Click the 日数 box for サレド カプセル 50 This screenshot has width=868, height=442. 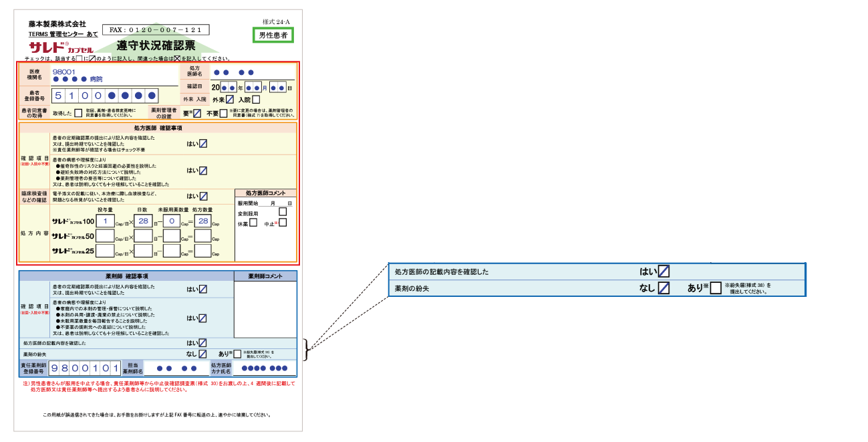tap(143, 236)
